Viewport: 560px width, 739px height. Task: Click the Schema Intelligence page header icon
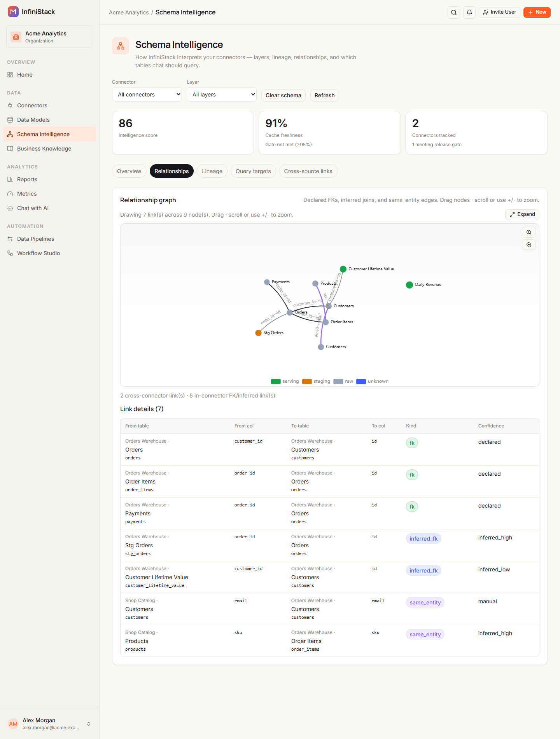click(x=121, y=46)
